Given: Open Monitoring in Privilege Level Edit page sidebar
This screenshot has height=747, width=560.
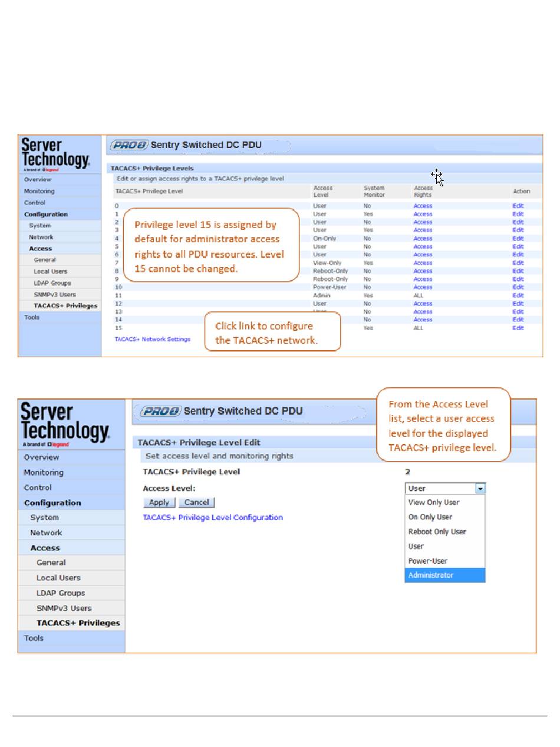Looking at the screenshot, I should pos(44,472).
